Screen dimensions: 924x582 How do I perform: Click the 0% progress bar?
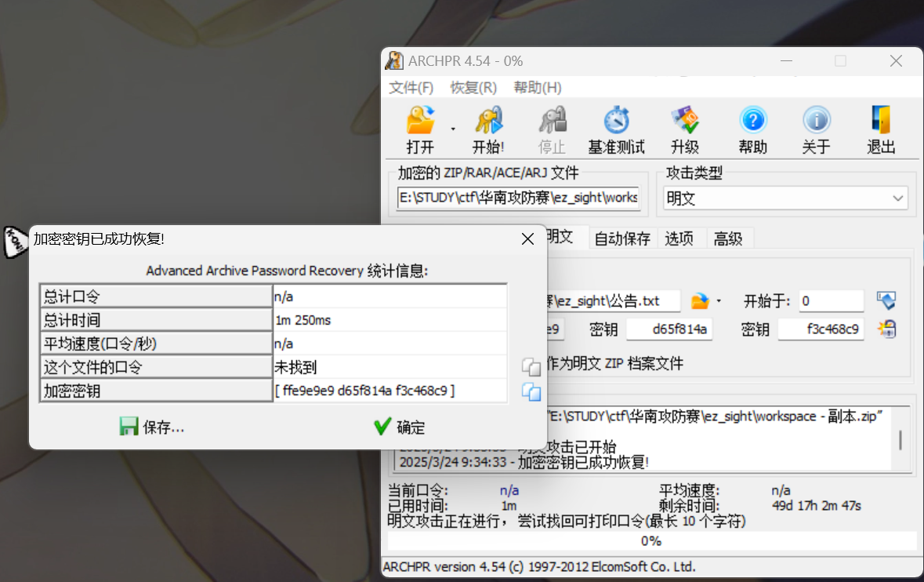651,541
